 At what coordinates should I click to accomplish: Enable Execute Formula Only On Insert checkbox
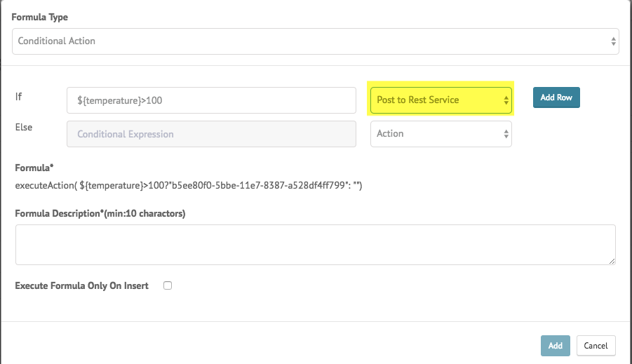(x=168, y=285)
